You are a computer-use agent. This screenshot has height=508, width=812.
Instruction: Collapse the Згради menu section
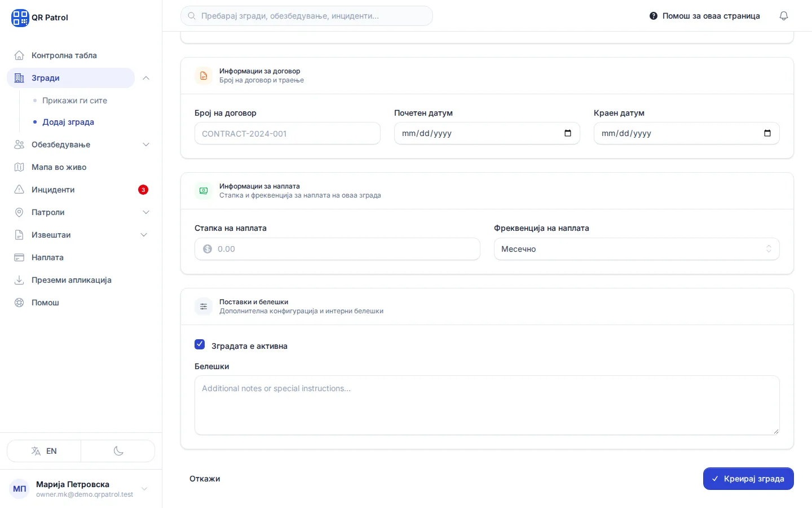coord(146,78)
